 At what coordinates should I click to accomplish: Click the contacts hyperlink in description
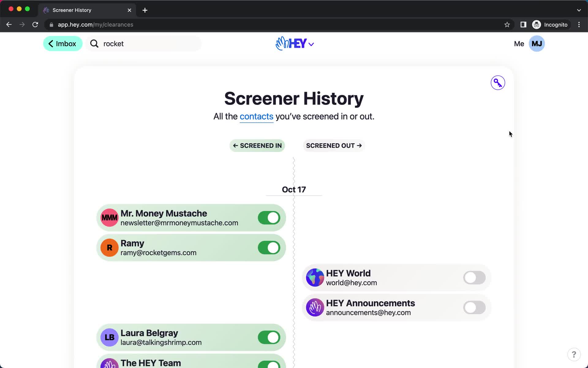(x=256, y=116)
